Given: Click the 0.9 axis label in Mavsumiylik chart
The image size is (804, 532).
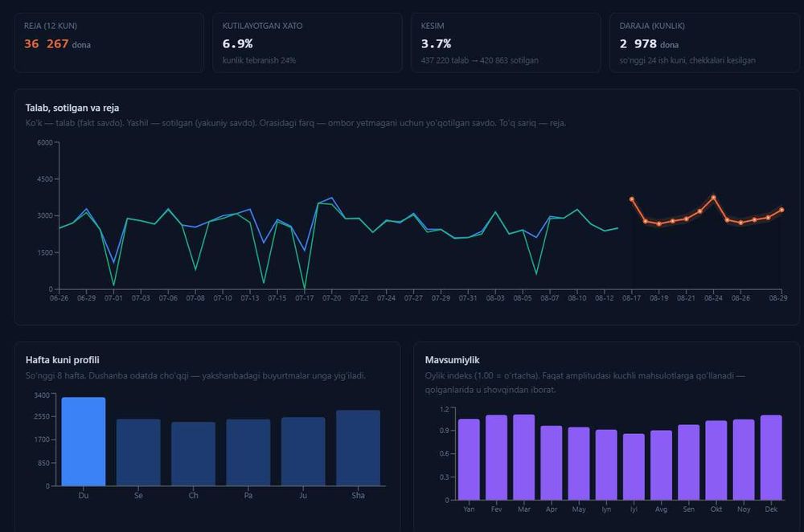Looking at the screenshot, I should (x=445, y=431).
